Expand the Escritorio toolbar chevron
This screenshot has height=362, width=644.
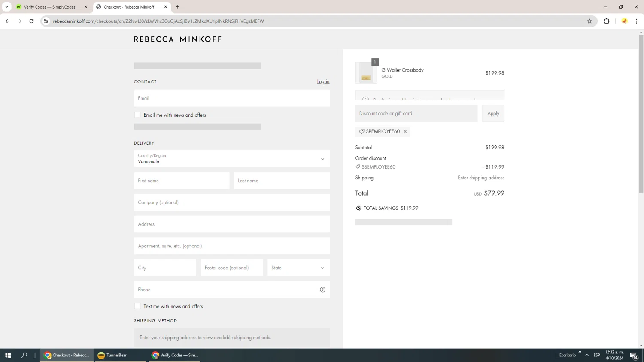[x=580, y=352]
